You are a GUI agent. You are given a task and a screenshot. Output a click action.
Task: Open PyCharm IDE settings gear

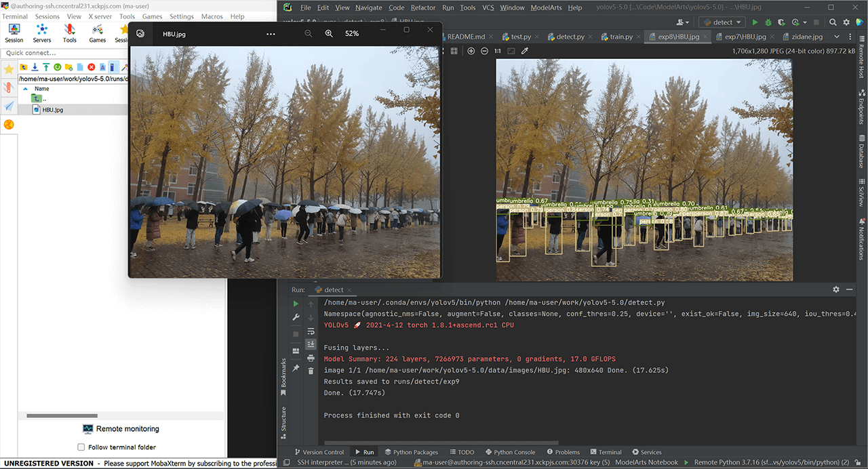coord(846,22)
